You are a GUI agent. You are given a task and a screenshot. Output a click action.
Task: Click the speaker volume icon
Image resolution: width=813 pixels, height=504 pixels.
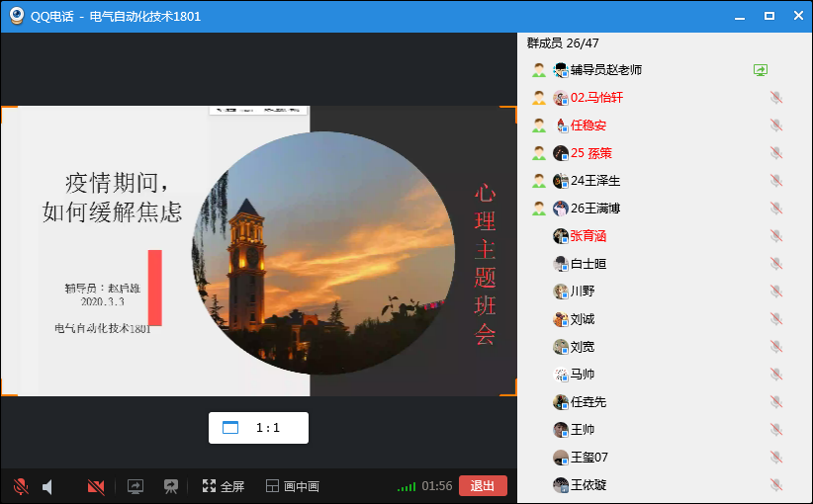47,486
